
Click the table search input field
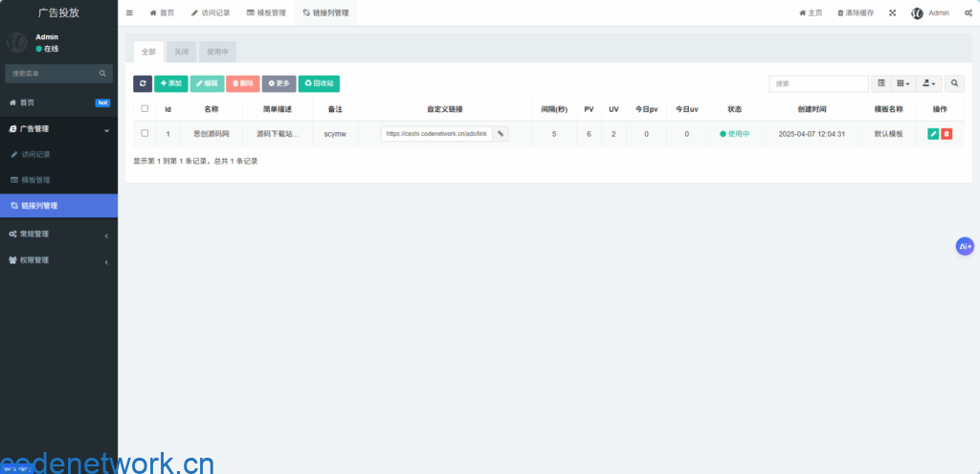818,83
